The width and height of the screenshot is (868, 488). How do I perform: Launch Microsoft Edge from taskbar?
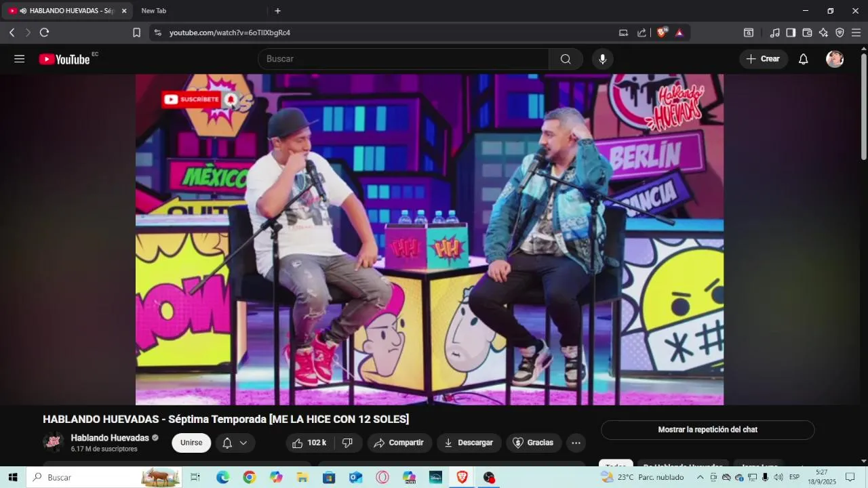[x=222, y=477]
